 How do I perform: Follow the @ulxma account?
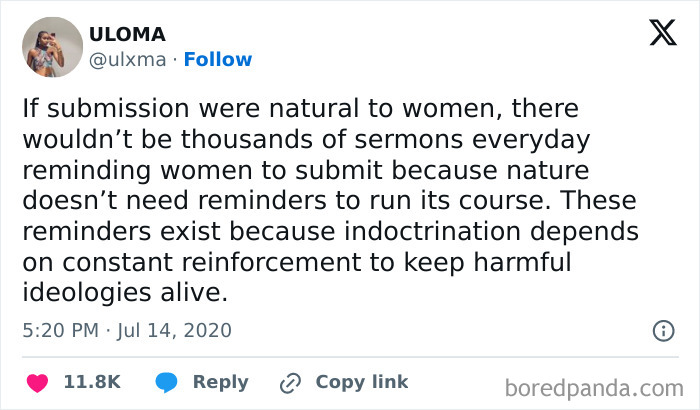[220, 59]
